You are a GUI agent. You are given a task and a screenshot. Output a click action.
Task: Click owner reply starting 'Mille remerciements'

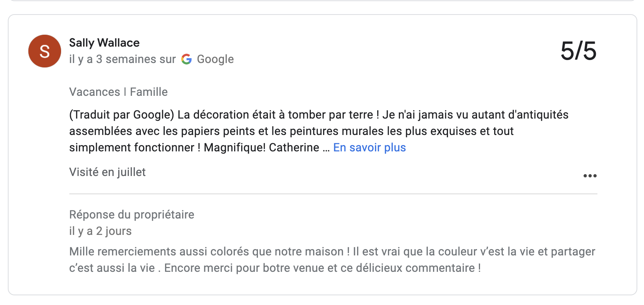pyautogui.click(x=209, y=252)
